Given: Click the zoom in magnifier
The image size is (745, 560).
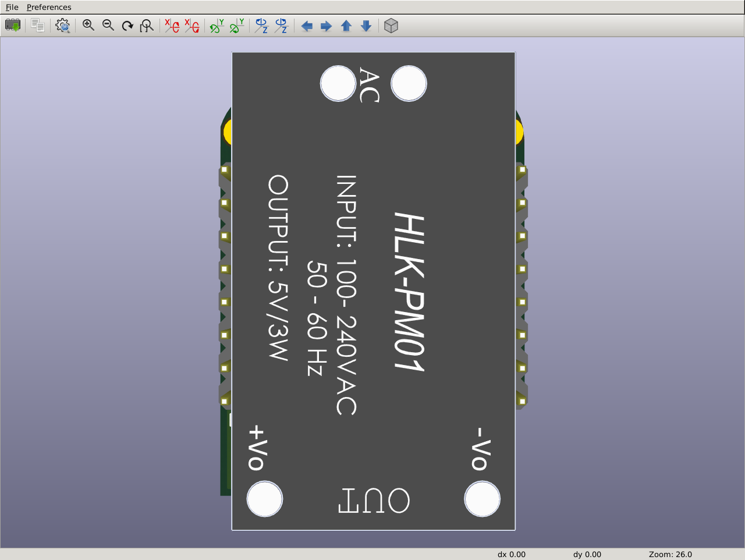Looking at the screenshot, I should (x=88, y=26).
